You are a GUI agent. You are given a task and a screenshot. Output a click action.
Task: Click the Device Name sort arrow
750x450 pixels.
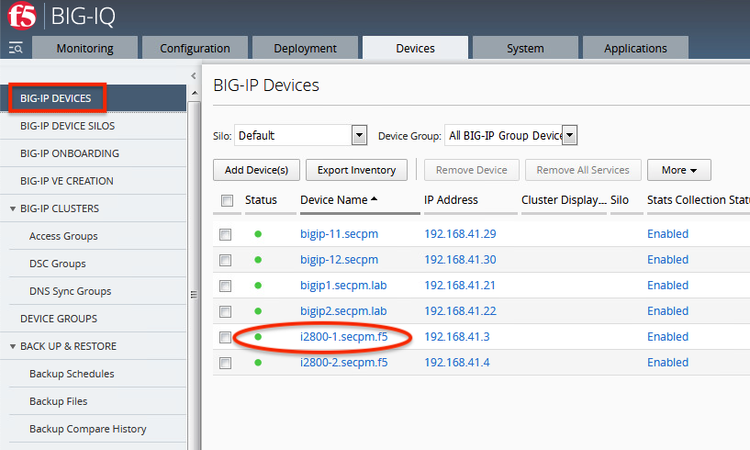[374, 200]
